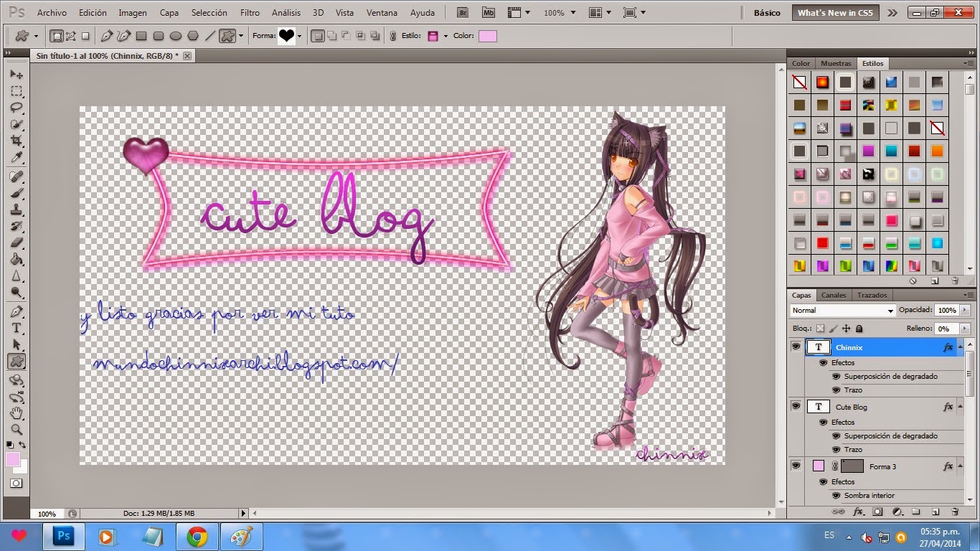Click the delete layer trash icon
The height and width of the screenshot is (551, 980).
[955, 512]
